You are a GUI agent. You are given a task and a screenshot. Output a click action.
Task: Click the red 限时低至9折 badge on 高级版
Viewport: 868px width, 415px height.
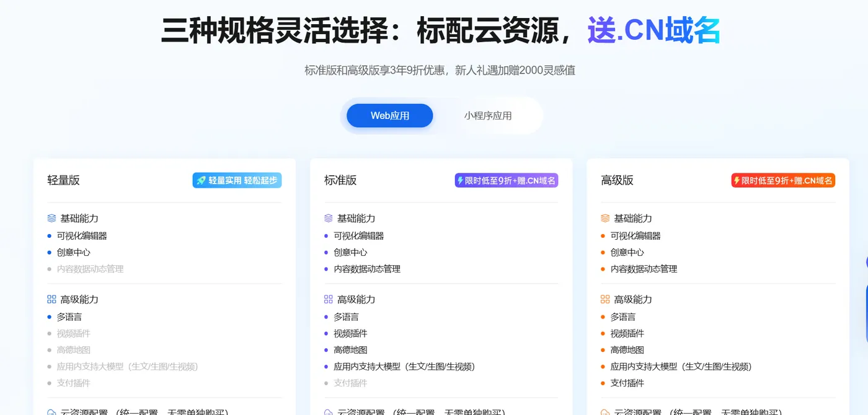tap(783, 180)
